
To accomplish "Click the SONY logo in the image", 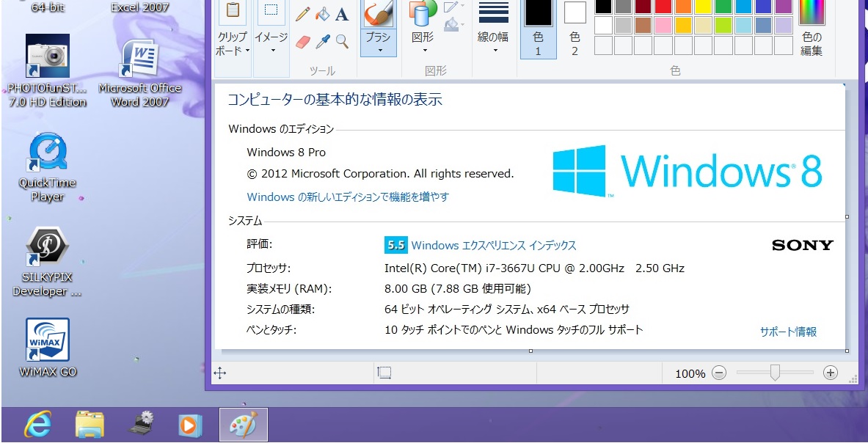I will click(803, 245).
